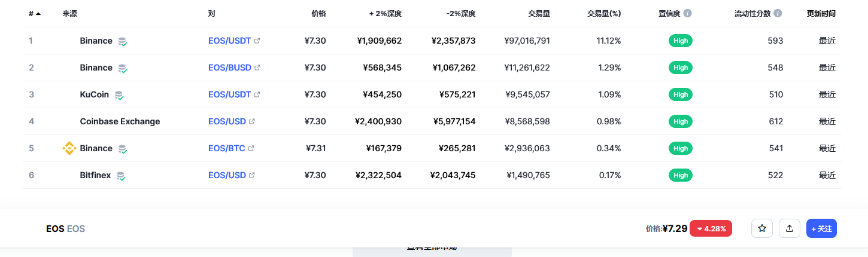The height and width of the screenshot is (257, 868).
Task: Click the info icon next to 流动性分数
Action: [778, 13]
